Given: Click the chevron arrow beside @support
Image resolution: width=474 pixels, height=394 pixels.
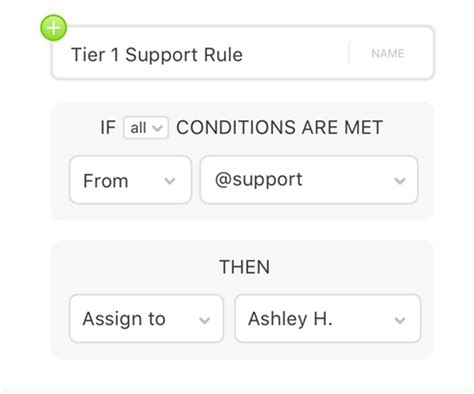Looking at the screenshot, I should (400, 181).
